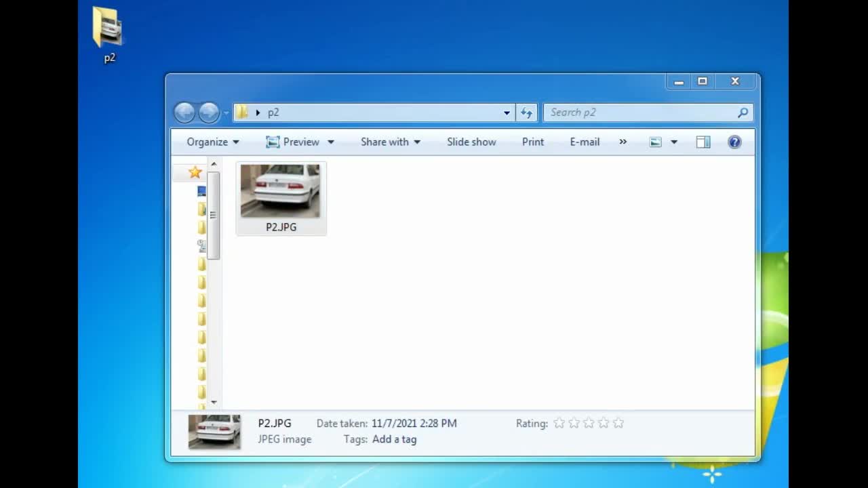Click Print in the toolbar
This screenshot has width=868, height=488.
[533, 142]
